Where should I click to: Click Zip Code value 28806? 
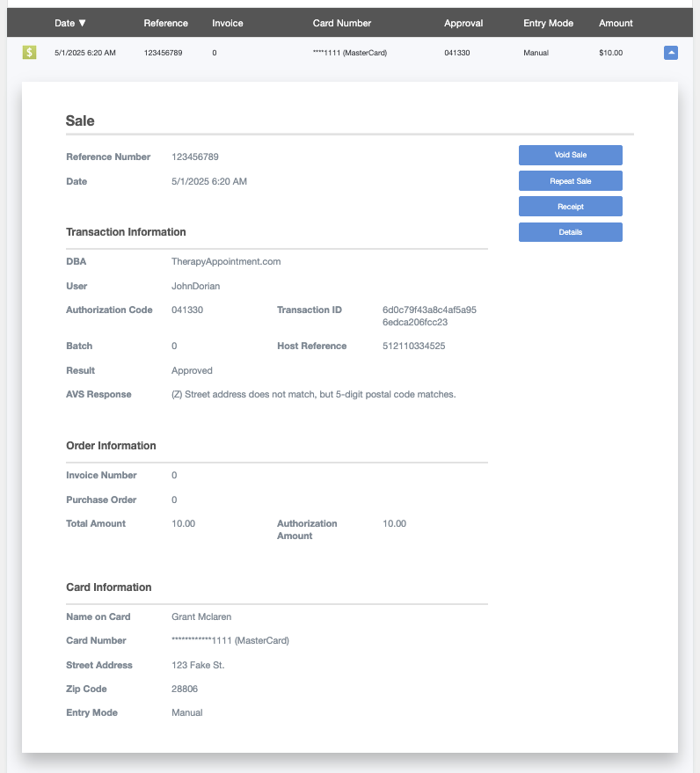click(x=185, y=689)
